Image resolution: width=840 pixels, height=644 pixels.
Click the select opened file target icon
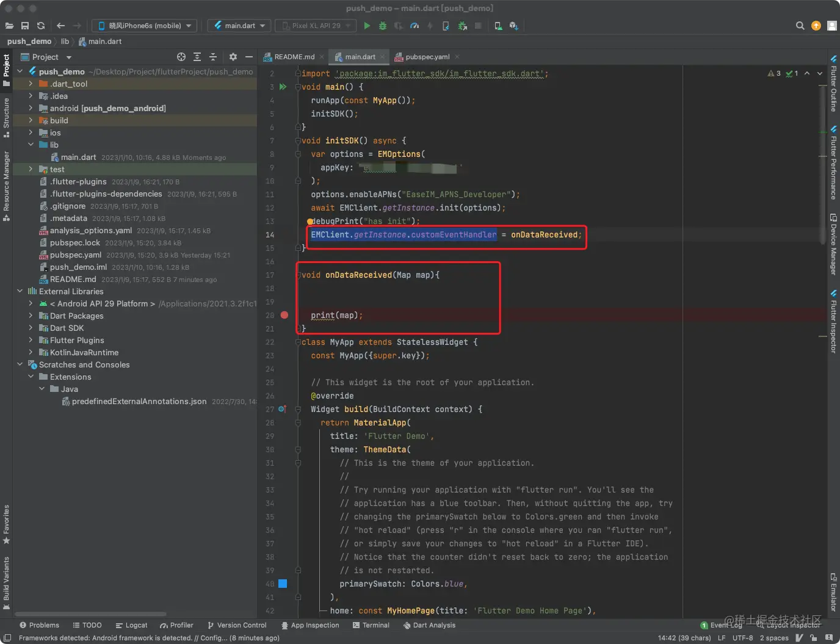[181, 57]
